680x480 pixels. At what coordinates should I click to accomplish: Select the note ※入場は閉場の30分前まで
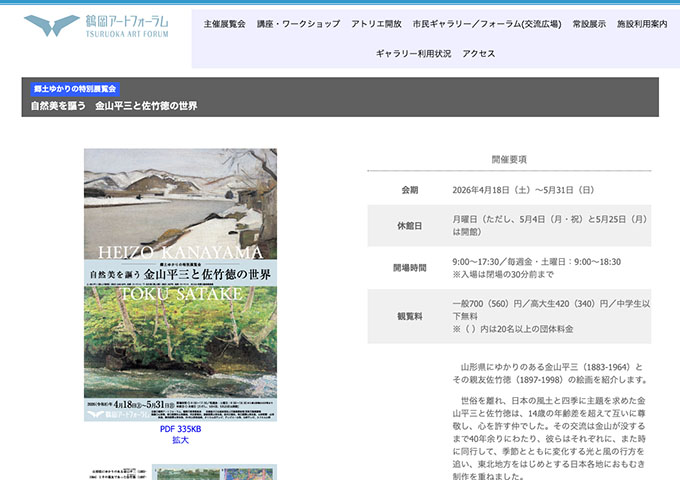click(x=503, y=274)
